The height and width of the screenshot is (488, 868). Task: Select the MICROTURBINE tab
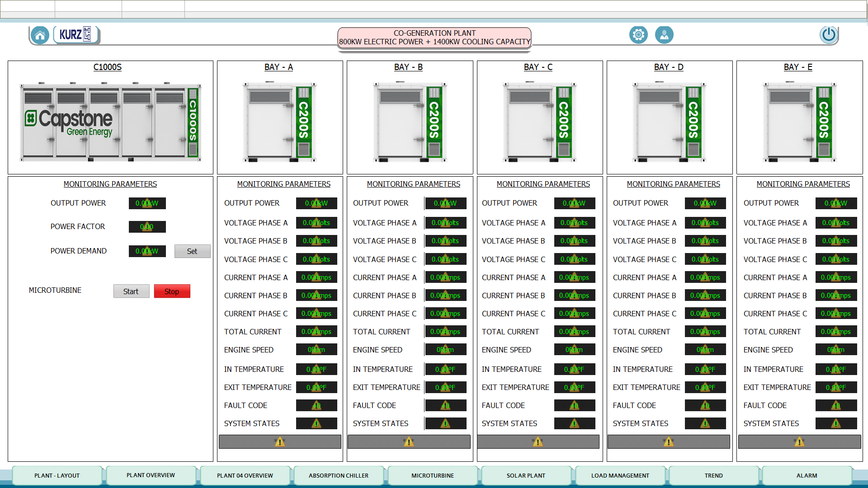433,475
